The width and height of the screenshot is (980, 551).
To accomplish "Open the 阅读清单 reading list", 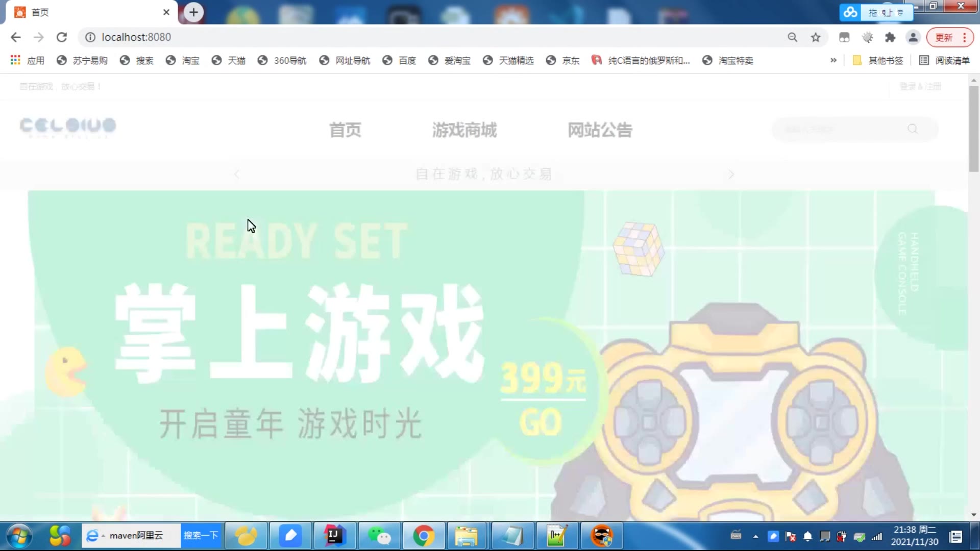I will (x=945, y=60).
